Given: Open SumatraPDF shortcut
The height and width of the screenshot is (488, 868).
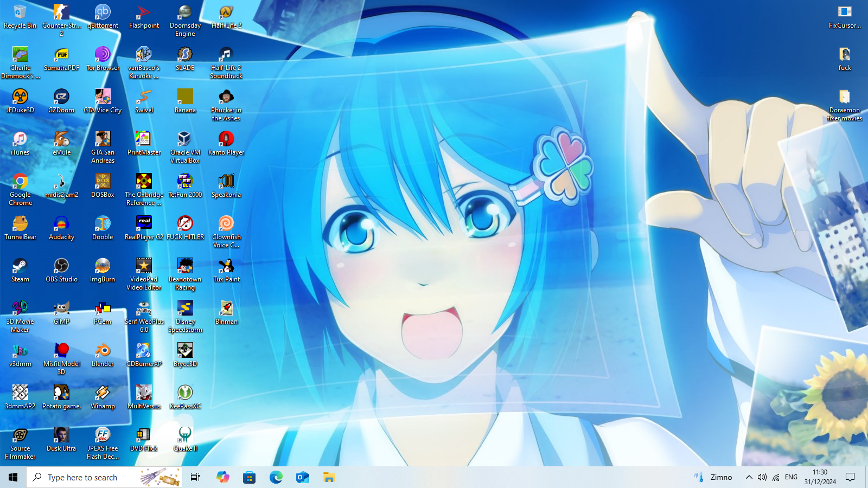Looking at the screenshot, I should [x=61, y=59].
